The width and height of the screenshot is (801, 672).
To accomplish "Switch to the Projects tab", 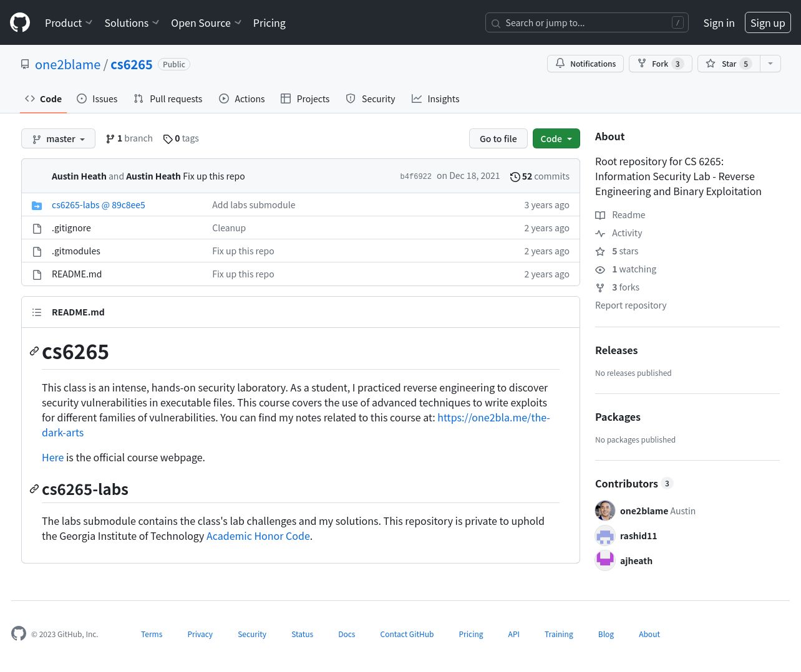I will 305,98.
